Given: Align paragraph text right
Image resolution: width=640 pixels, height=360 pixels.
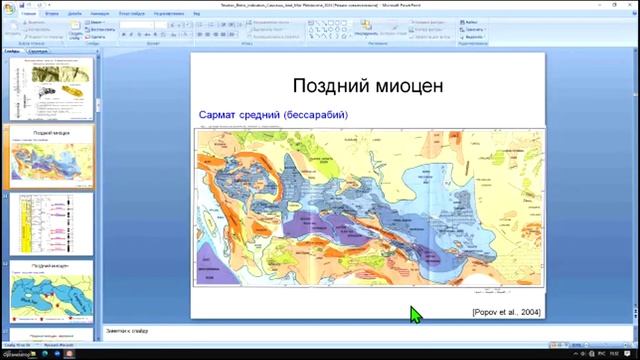Looking at the screenshot, I should pos(216,35).
